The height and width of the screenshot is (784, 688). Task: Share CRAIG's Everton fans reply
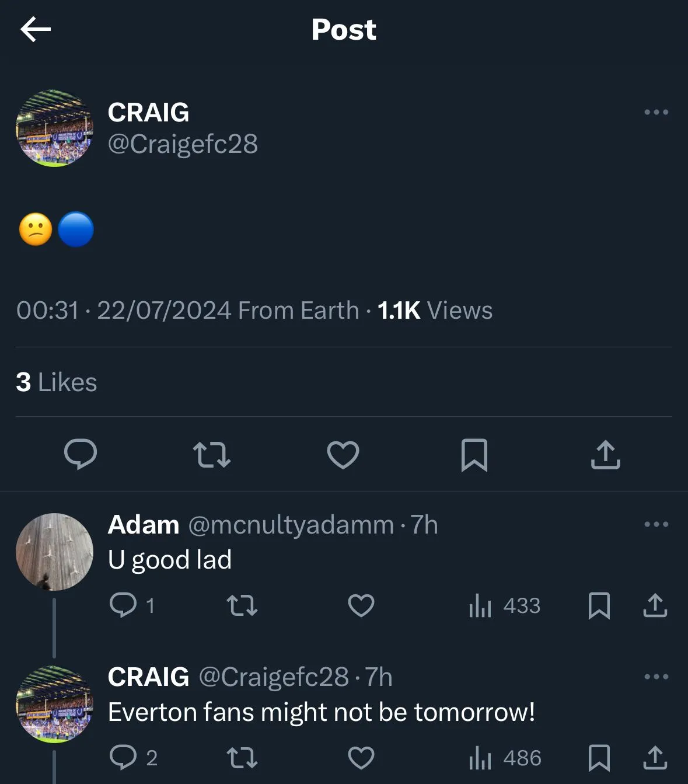tap(655, 758)
